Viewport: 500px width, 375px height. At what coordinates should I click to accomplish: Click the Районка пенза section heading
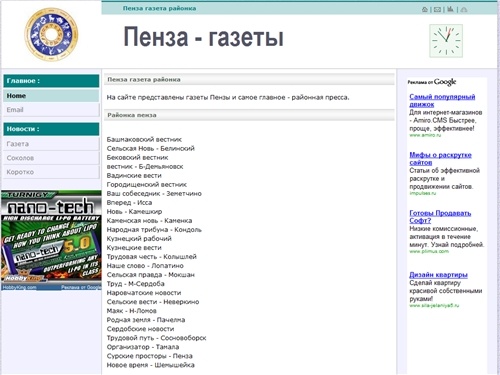coord(132,115)
